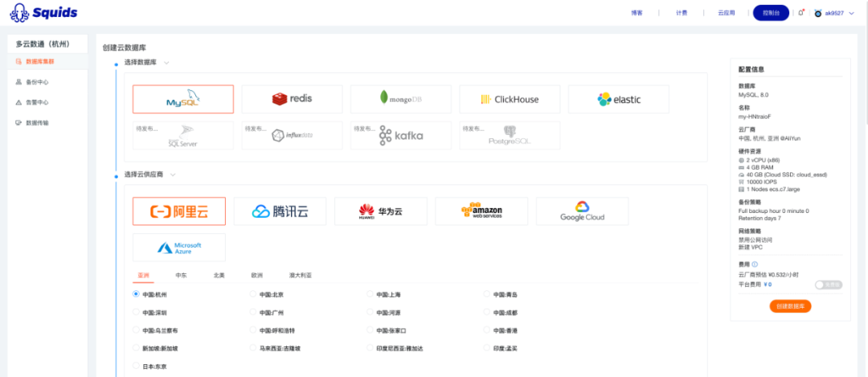Open the notification bell icon

tap(800, 13)
